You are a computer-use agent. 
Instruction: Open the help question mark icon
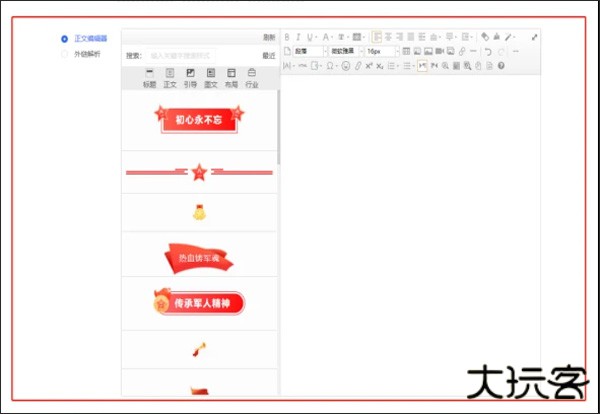coord(501,66)
